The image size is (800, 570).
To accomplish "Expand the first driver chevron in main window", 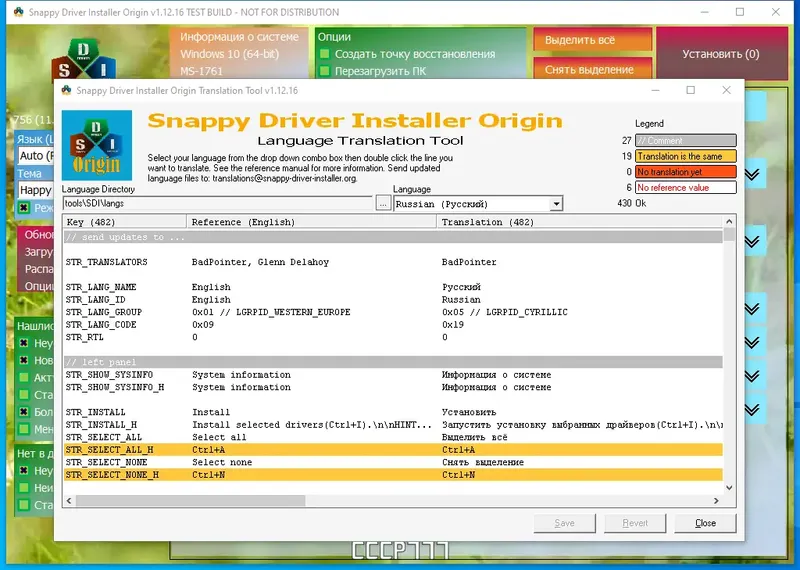I will point(752,175).
